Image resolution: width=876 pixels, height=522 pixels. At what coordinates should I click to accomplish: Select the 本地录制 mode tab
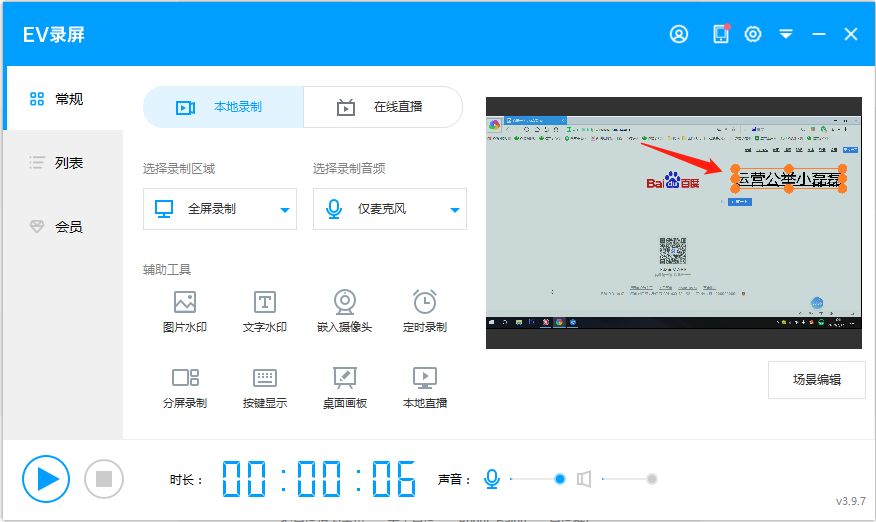pyautogui.click(x=223, y=107)
